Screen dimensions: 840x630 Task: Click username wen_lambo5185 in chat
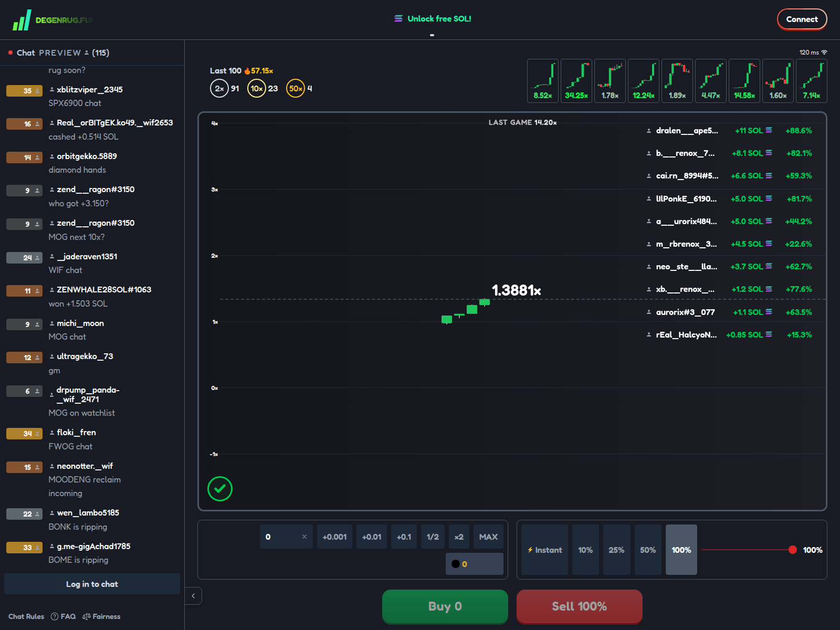88,513
